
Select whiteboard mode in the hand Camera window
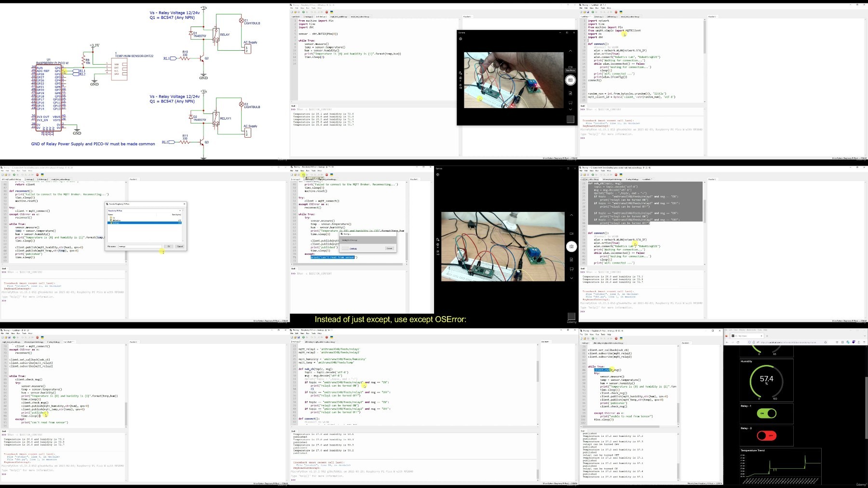click(x=570, y=102)
